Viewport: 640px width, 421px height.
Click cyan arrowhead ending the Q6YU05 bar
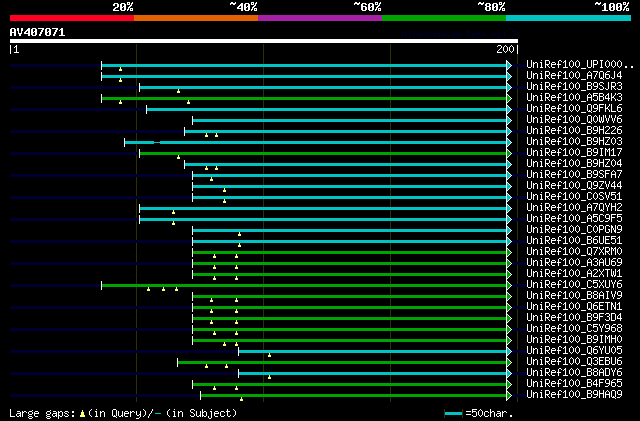point(509,352)
